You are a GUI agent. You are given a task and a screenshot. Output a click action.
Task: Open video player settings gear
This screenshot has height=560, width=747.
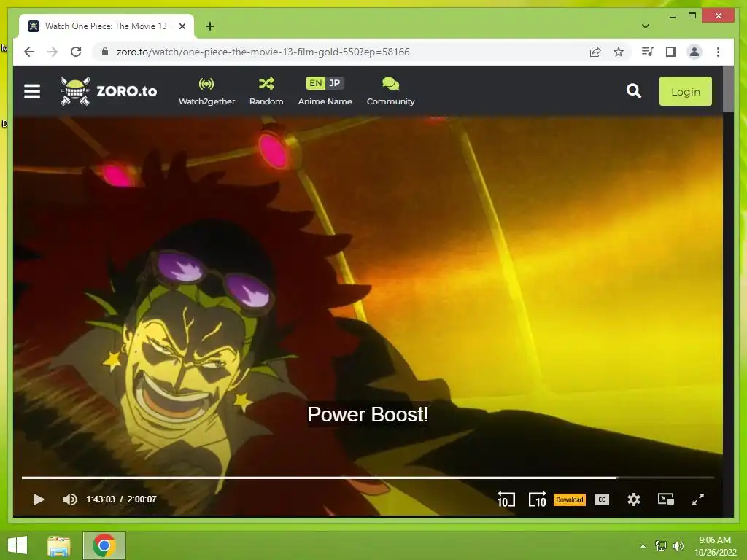pos(634,499)
